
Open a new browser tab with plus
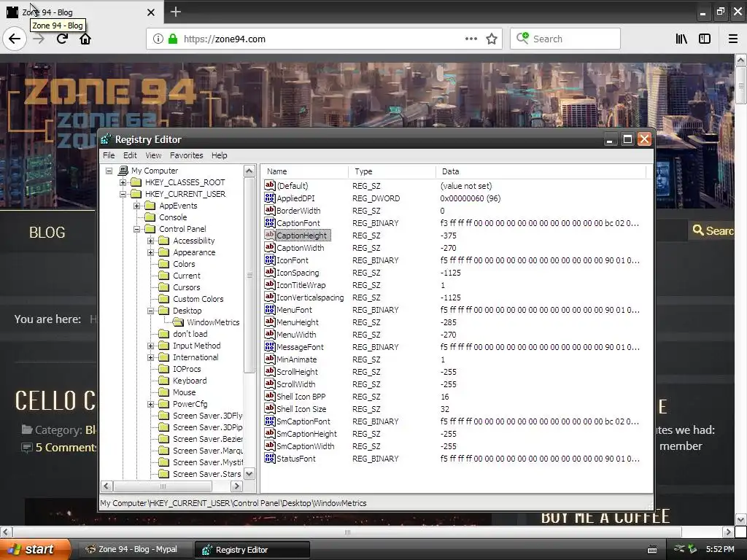[176, 12]
